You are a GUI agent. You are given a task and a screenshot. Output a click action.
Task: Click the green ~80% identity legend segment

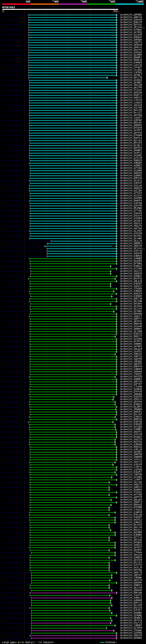(101, 4)
